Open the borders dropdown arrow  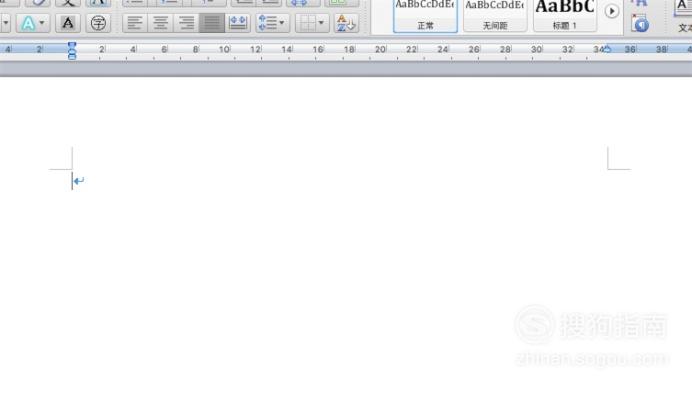(321, 23)
